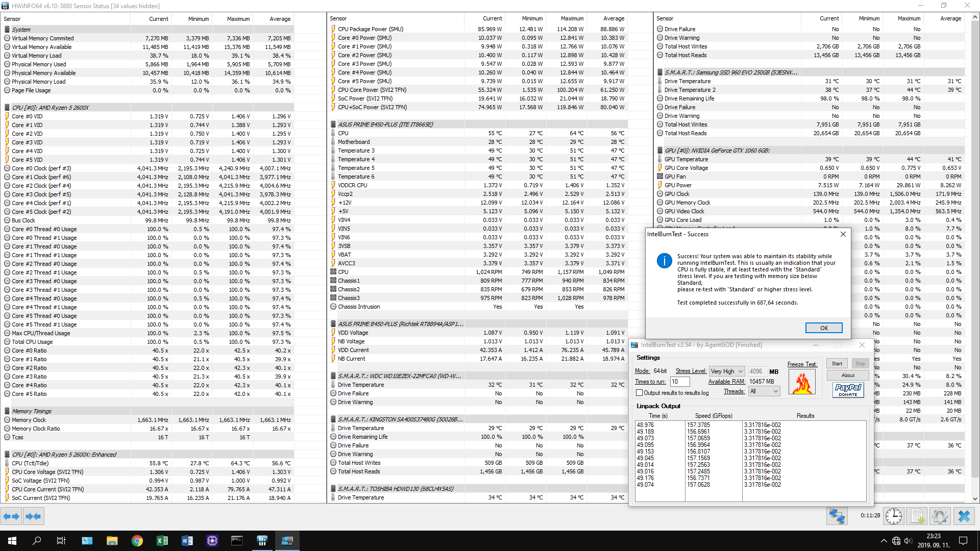Image resolution: width=980 pixels, height=551 pixels.
Task: Close the IntelBurnTest Success dialog
Action: pyautogui.click(x=843, y=234)
